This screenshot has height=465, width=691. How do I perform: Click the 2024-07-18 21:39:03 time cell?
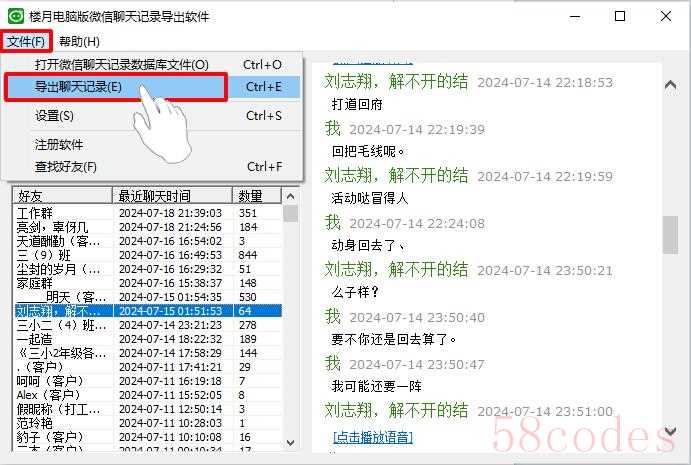(171, 213)
